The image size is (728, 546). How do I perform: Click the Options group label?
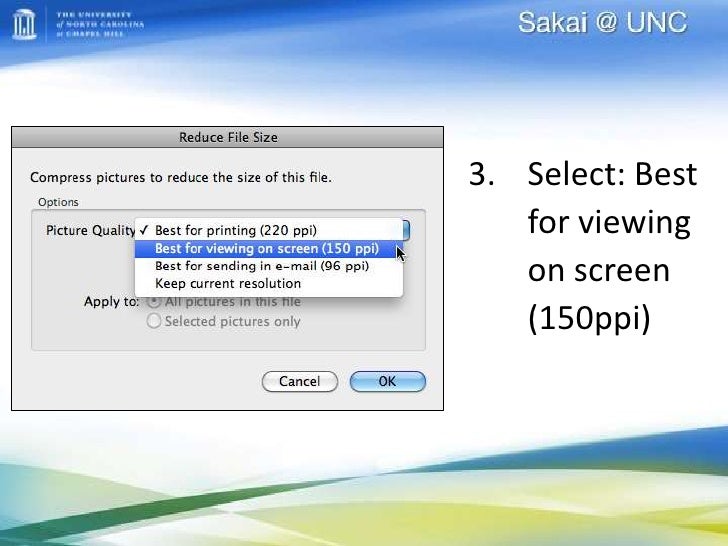pyautogui.click(x=58, y=202)
